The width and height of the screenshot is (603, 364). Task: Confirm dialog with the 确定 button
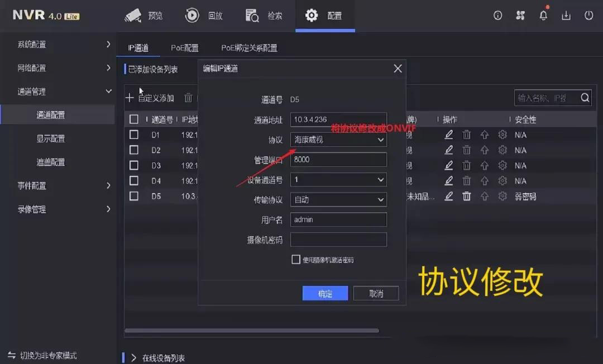coord(325,293)
